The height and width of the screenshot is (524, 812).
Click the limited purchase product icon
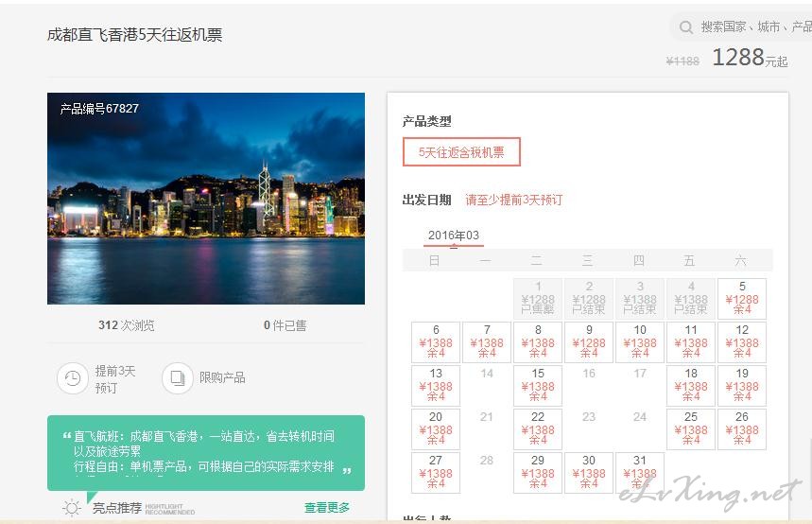[x=178, y=378]
